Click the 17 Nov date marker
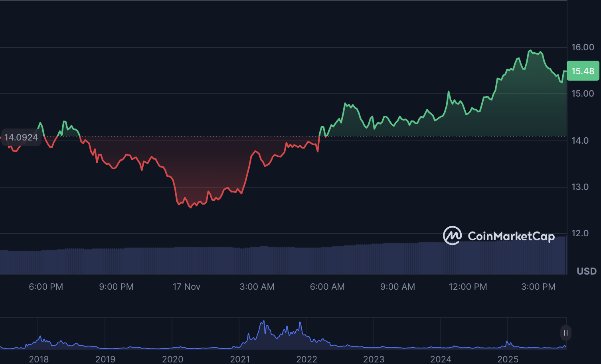601x364 pixels. pyautogui.click(x=186, y=287)
